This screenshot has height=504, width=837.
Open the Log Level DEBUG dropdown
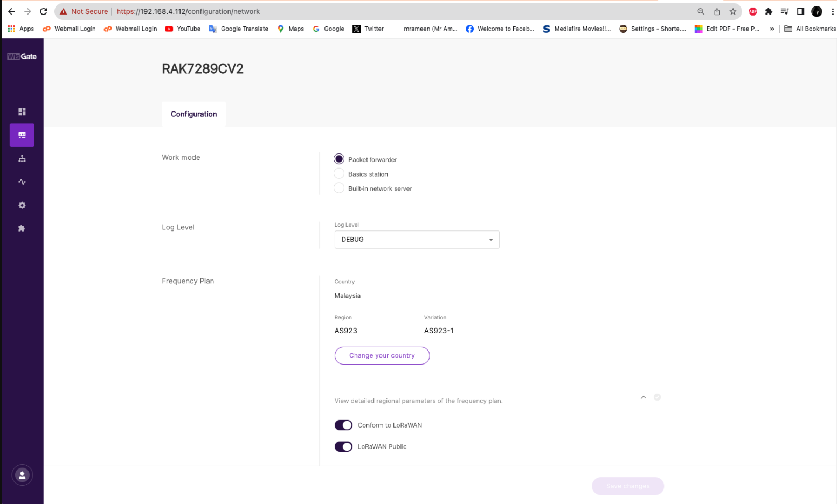pyautogui.click(x=417, y=240)
